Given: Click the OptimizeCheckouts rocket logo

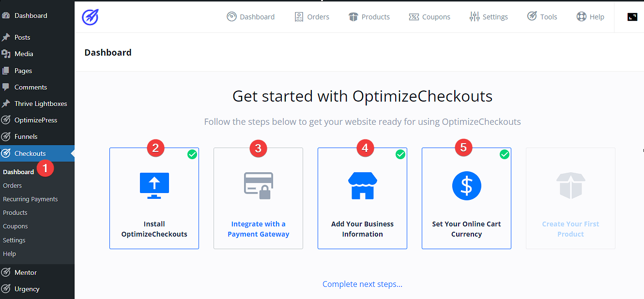Looking at the screenshot, I should (91, 16).
